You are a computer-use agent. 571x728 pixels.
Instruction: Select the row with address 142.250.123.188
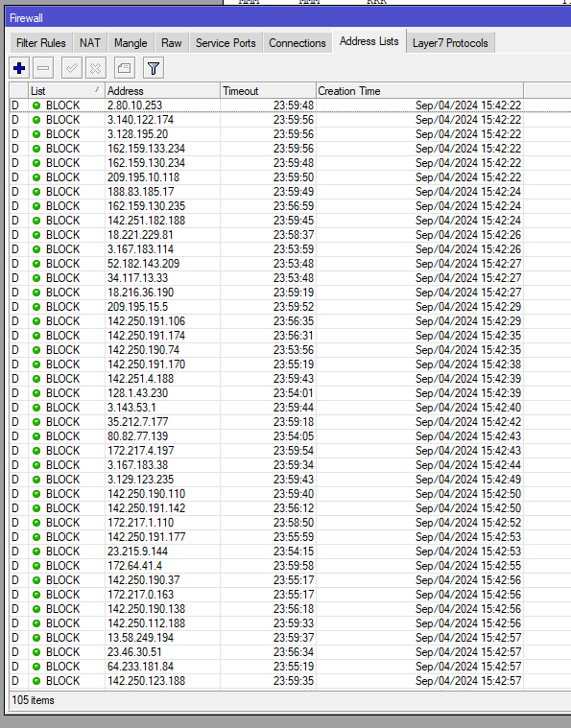(290, 681)
